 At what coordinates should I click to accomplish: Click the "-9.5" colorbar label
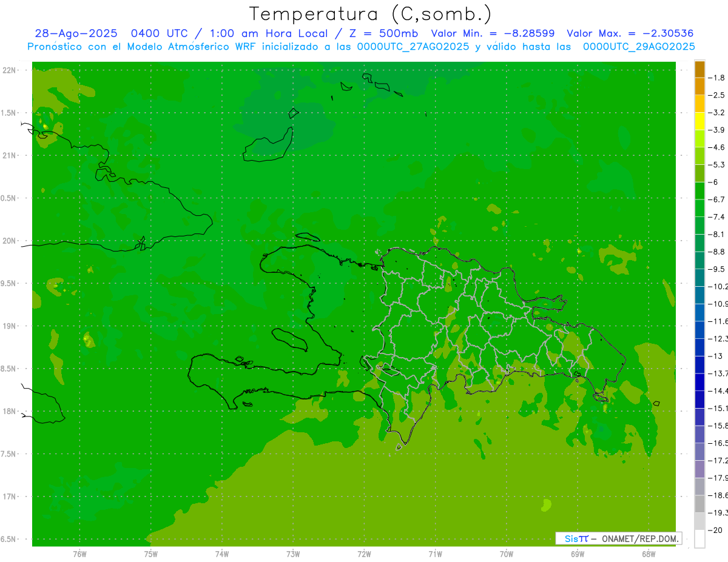pos(716,269)
